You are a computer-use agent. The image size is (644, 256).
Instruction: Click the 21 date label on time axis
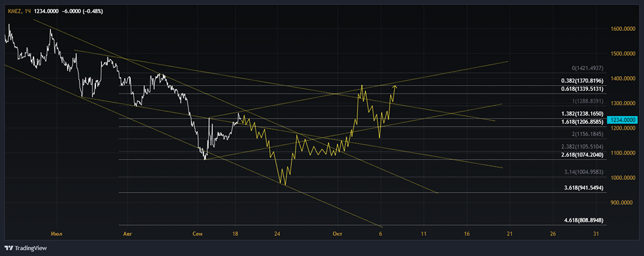[x=509, y=234]
